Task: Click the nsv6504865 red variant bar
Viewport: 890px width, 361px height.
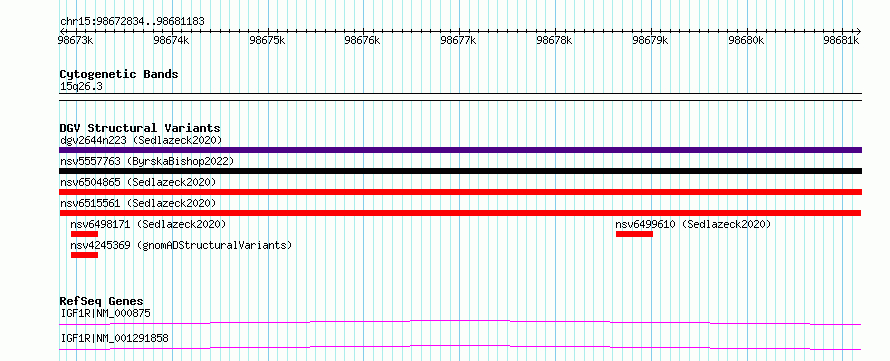Action: coord(460,192)
